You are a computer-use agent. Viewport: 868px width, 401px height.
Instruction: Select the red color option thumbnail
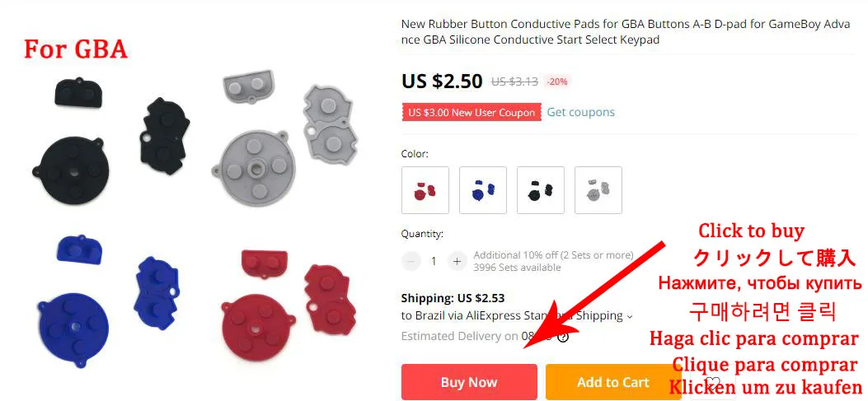click(x=425, y=189)
